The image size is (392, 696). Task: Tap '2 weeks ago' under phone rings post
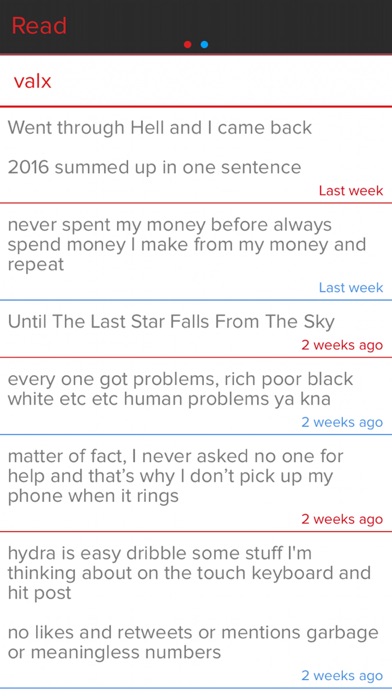click(342, 519)
